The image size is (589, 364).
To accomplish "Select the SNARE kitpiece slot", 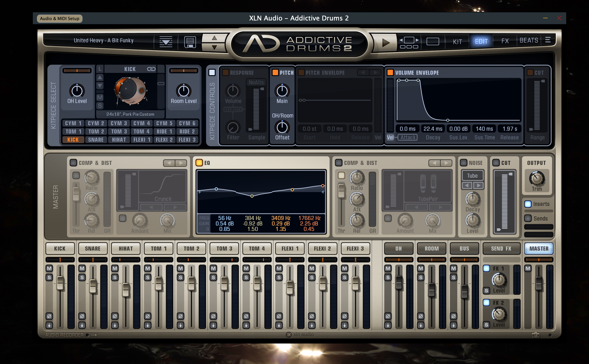I will click(x=96, y=140).
